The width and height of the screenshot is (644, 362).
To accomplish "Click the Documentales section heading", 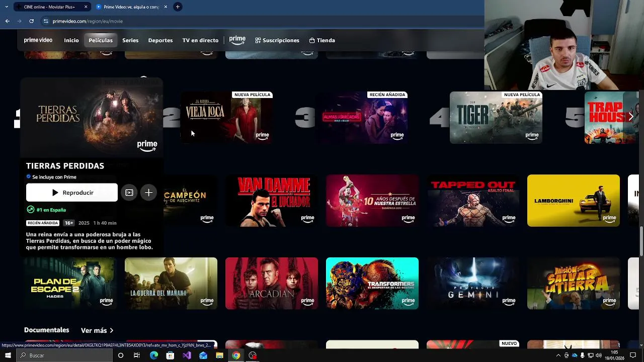I will coord(46,330).
